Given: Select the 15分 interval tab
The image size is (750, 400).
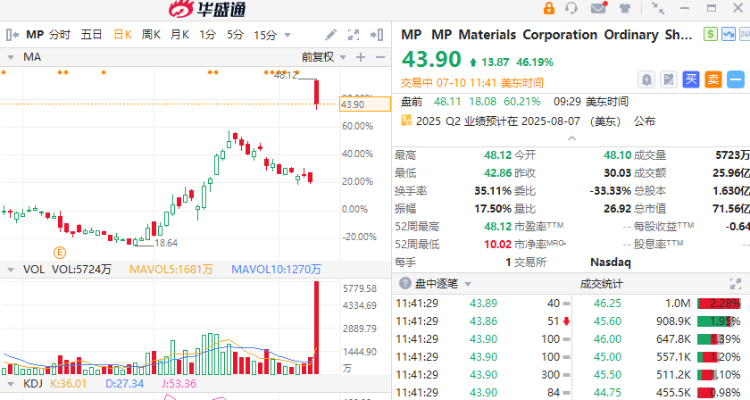Looking at the screenshot, I should pos(265,35).
